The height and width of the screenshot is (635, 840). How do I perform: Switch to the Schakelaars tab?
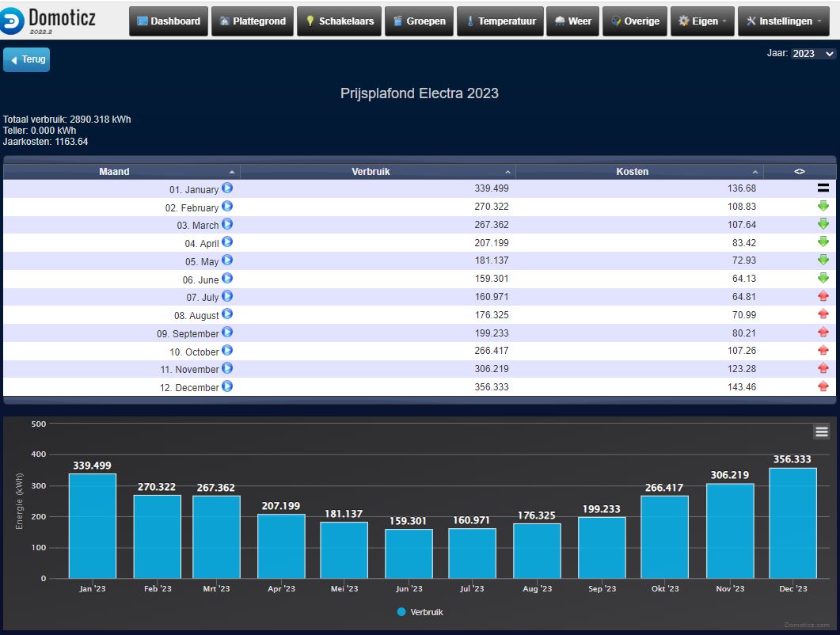pyautogui.click(x=339, y=21)
